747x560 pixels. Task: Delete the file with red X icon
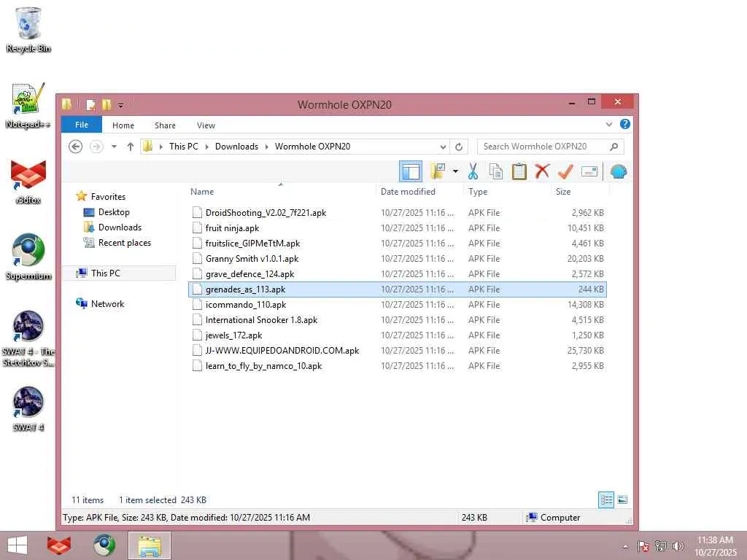[542, 171]
